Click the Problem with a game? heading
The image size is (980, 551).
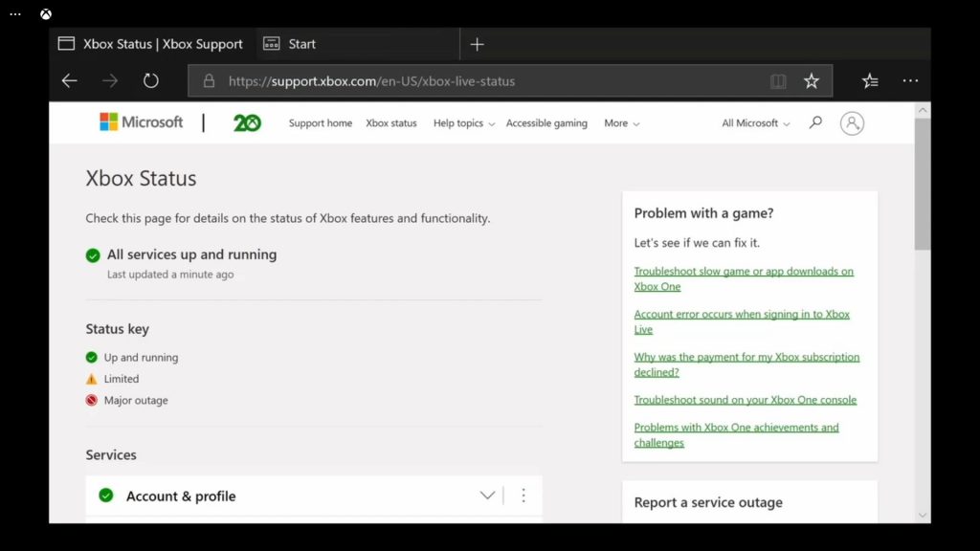pyautogui.click(x=703, y=213)
